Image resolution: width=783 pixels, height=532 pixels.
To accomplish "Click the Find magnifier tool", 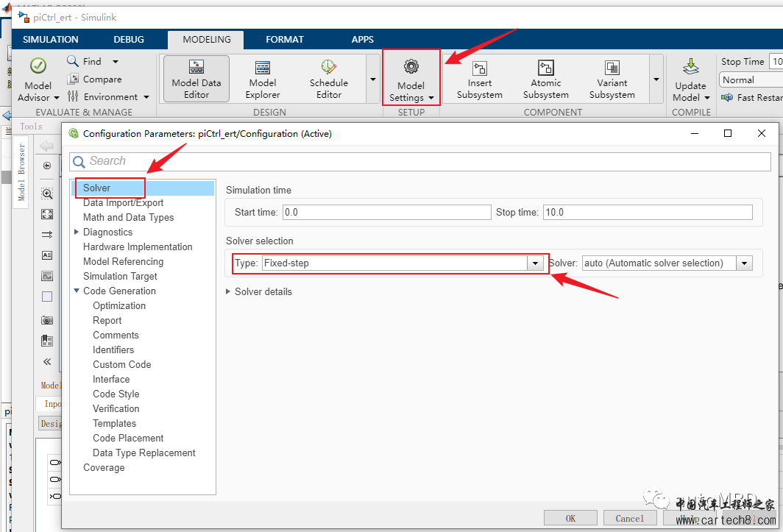I will click(72, 61).
